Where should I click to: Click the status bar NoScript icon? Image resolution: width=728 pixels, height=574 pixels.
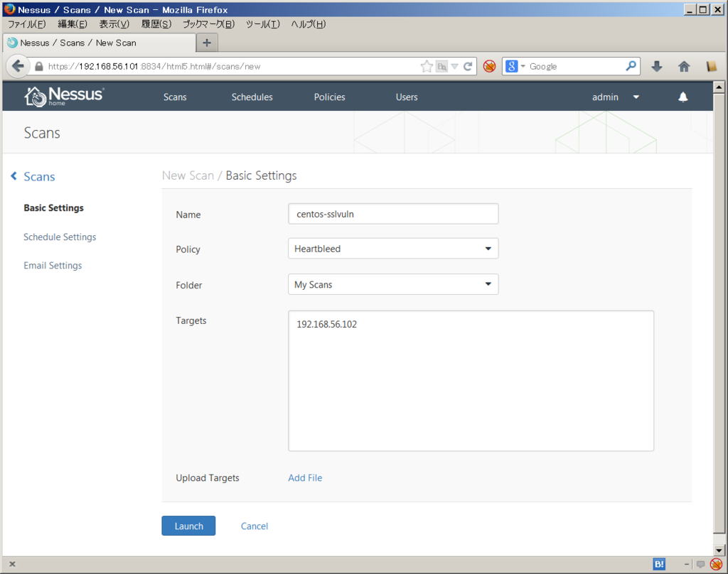coord(716,564)
